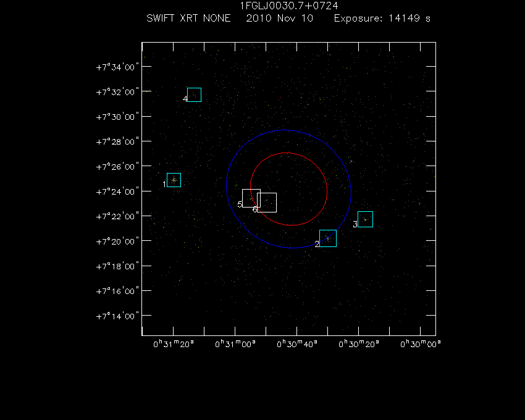
Task: Select the cyan box around source 2
Action: click(328, 238)
